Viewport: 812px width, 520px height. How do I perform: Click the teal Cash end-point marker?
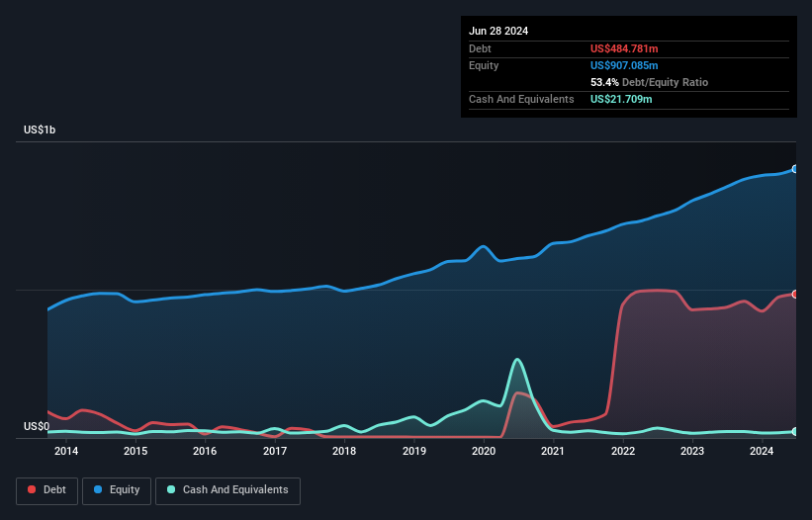coord(795,432)
